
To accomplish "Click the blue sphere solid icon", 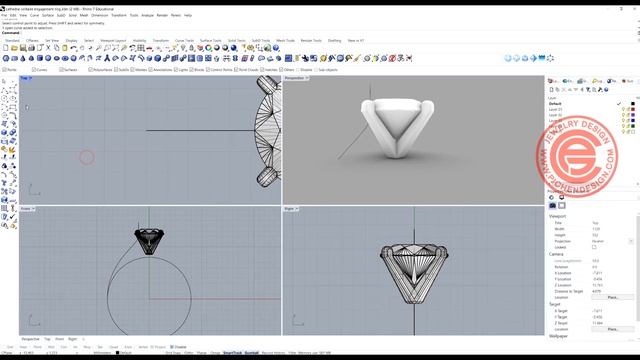I will coord(48,58).
